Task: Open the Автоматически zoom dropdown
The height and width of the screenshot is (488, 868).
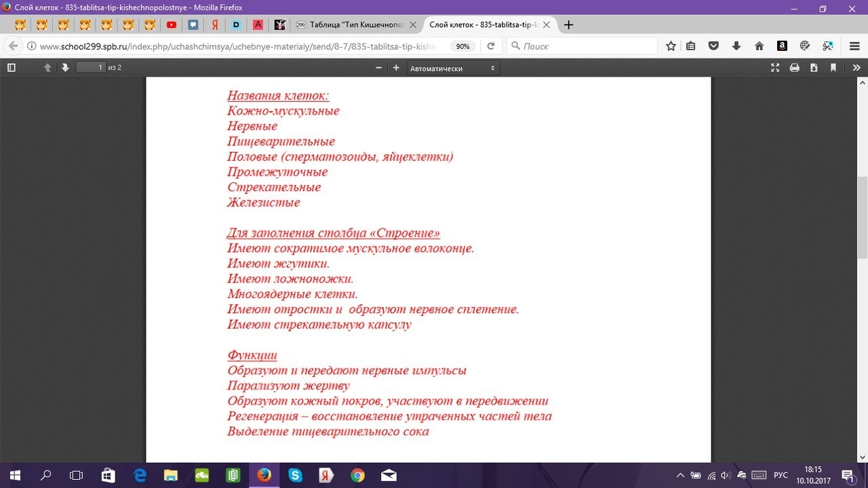Action: pos(452,68)
